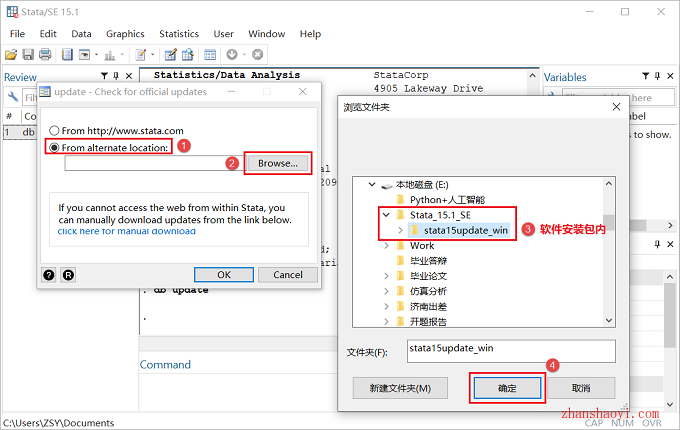Open the Graph icon dropdown arrow

click(x=122, y=55)
